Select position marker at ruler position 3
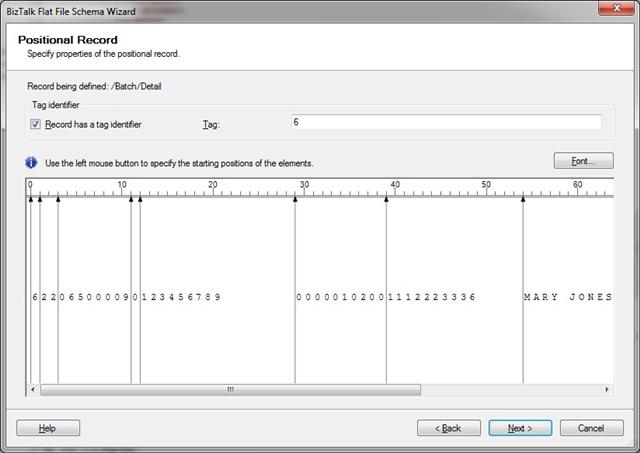The height and width of the screenshot is (453, 640). tap(58, 199)
